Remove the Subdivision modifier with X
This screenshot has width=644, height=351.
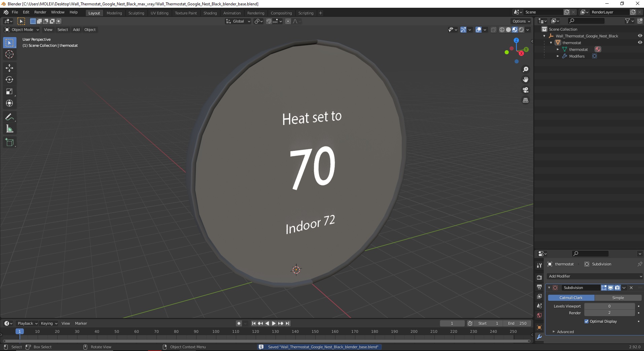[631, 288]
